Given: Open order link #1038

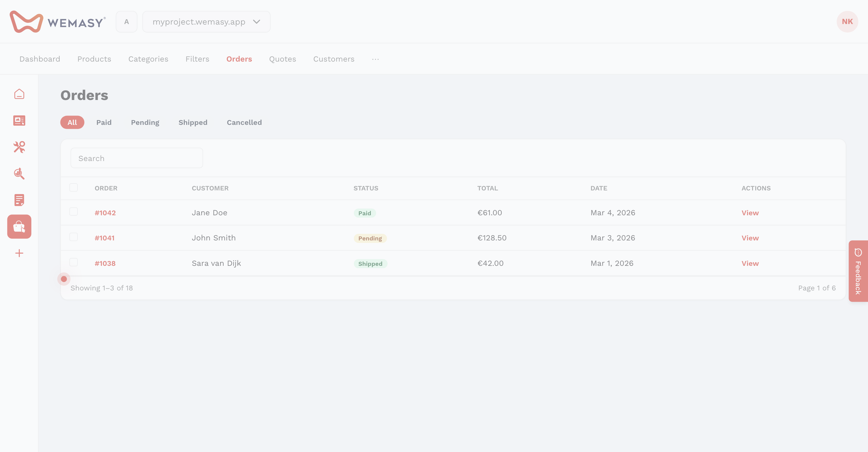Looking at the screenshot, I should (x=105, y=263).
